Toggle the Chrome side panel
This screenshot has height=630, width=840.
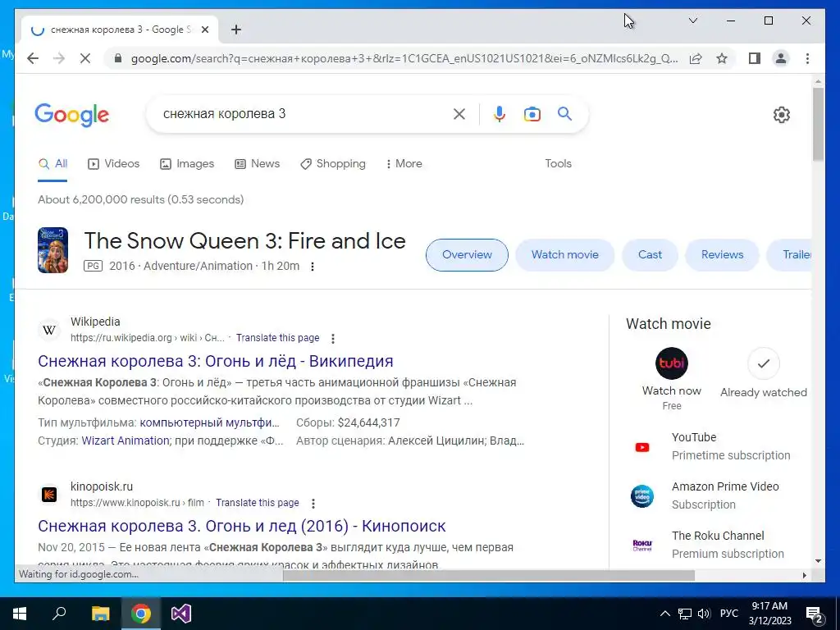(x=755, y=58)
